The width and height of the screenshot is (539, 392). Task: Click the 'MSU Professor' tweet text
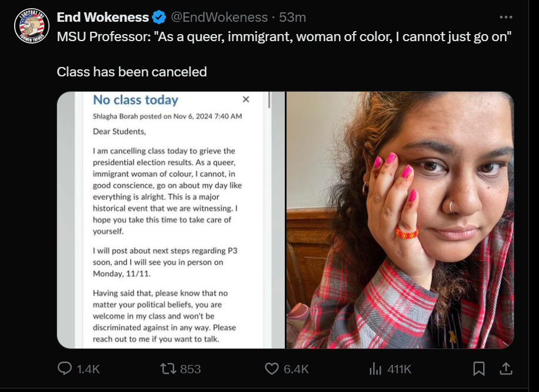tap(284, 37)
